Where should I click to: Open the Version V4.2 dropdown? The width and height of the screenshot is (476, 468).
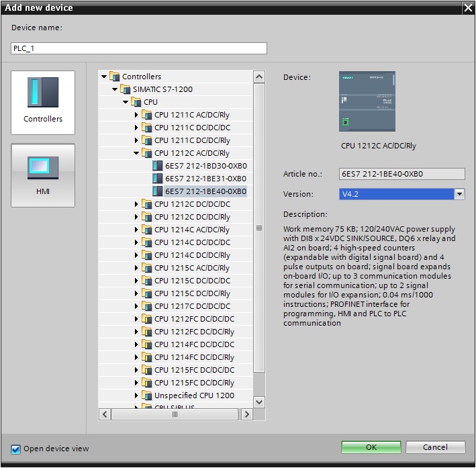coord(459,194)
